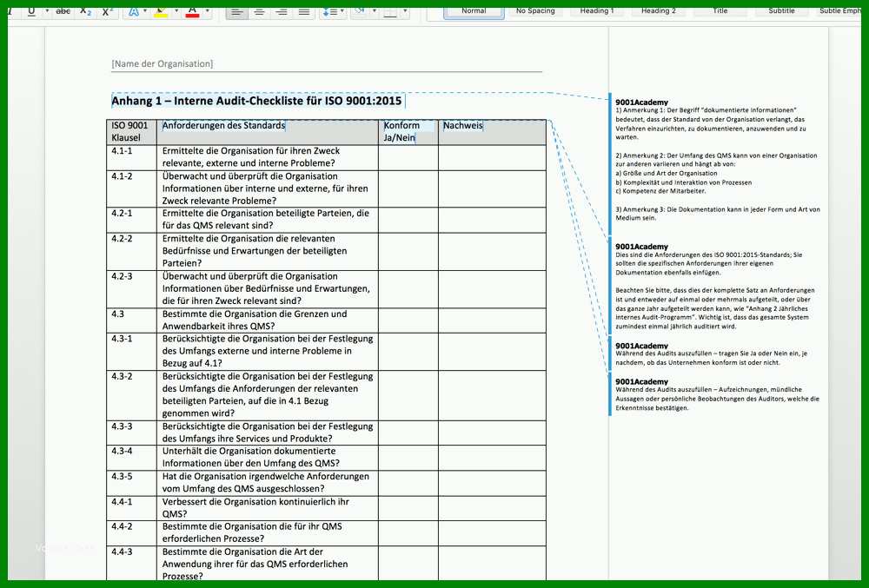Open the underline style dropdown arrow
The width and height of the screenshot is (869, 588).
47,10
